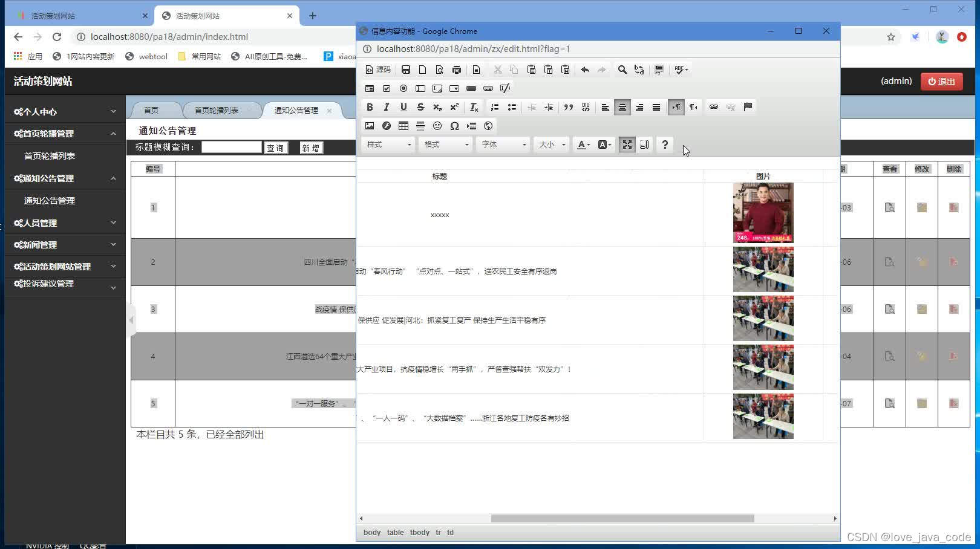Screen dimensions: 980x549
Task: Create a Div container
Action: point(586,107)
